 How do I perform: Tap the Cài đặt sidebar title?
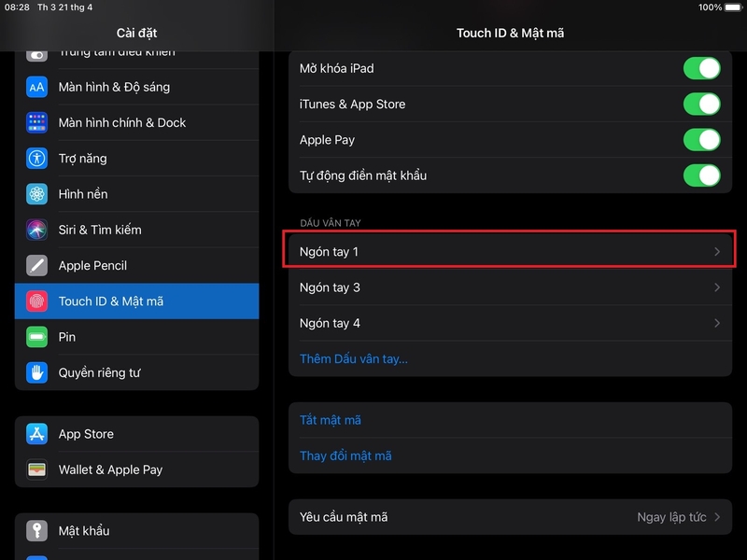point(136,33)
